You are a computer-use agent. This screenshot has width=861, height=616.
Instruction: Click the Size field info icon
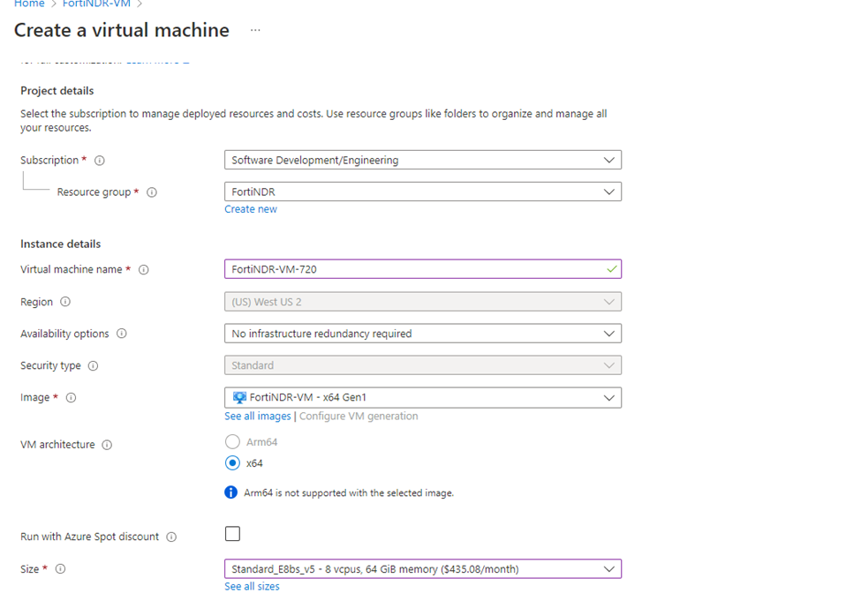(60, 568)
